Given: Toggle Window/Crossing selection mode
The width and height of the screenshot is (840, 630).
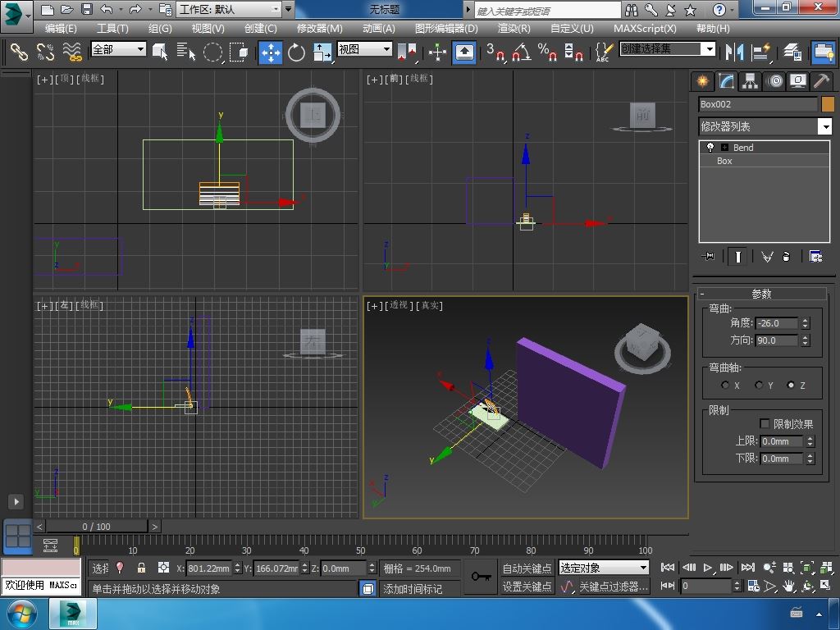Looking at the screenshot, I should [239, 52].
